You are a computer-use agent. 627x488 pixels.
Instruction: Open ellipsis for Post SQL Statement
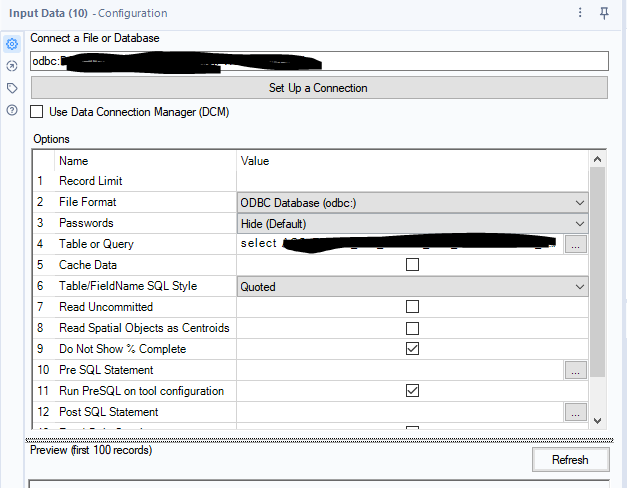[x=575, y=412]
